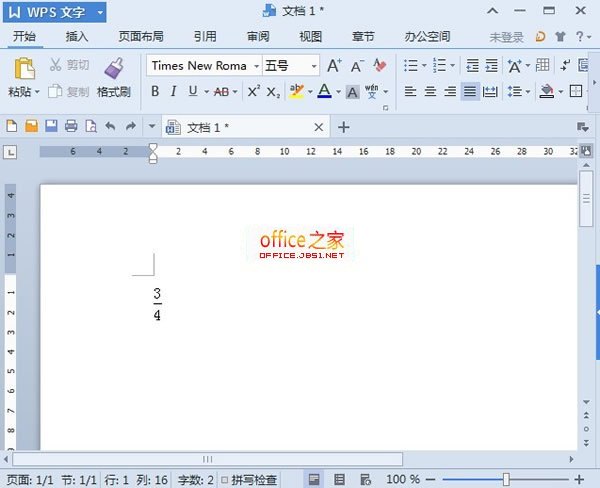Apply italic formatting with I button

pos(174,91)
